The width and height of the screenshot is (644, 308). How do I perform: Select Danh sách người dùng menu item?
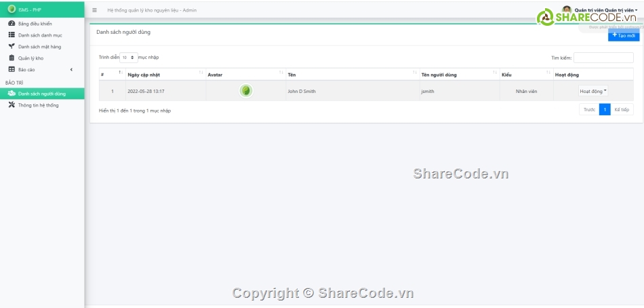click(x=41, y=94)
